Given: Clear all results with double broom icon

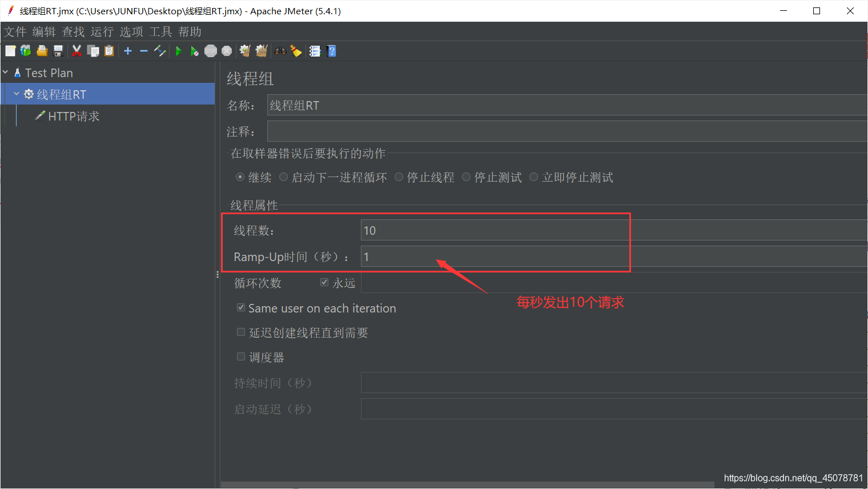Looking at the screenshot, I should tap(262, 51).
